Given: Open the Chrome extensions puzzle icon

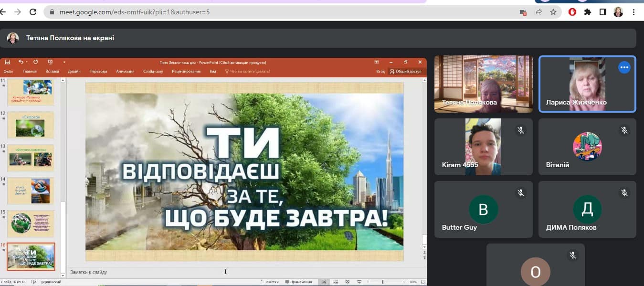Looking at the screenshot, I should (x=588, y=12).
